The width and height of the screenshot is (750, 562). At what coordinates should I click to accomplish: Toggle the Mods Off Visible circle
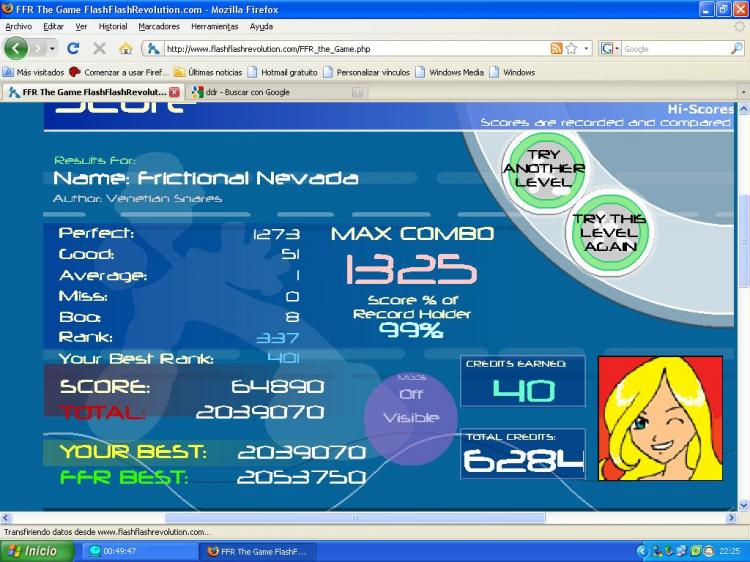pos(411,416)
